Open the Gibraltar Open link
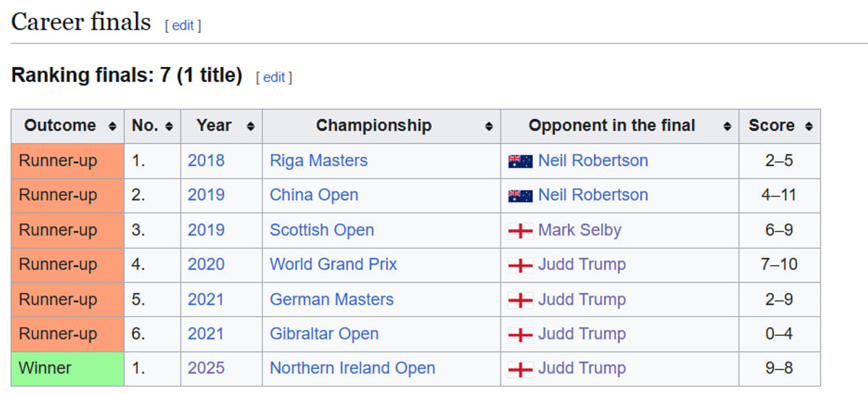Viewport: 868px width, 393px height. [324, 334]
